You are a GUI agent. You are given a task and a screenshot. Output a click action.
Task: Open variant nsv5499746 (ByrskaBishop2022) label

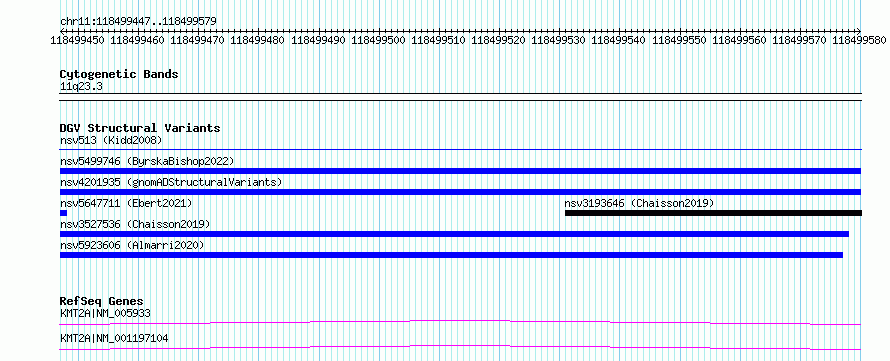click(147, 161)
